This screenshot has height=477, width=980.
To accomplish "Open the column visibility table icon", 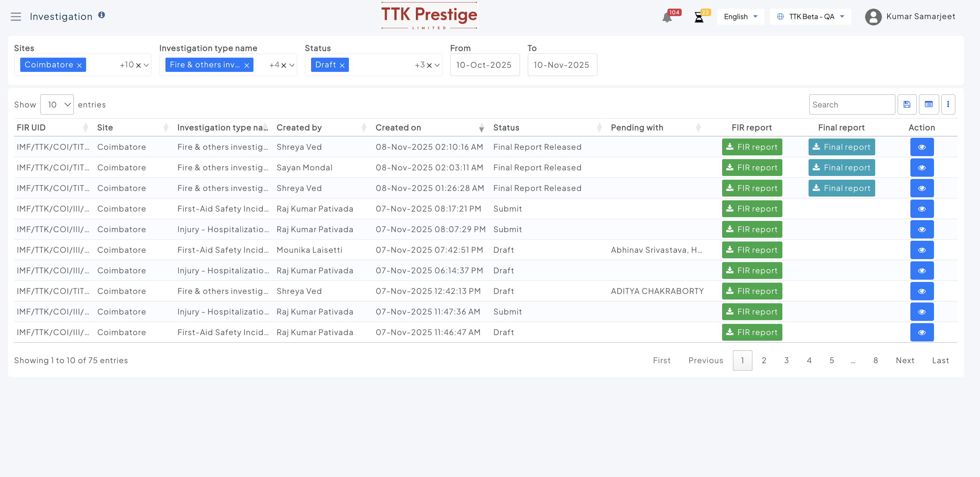I will coord(928,104).
